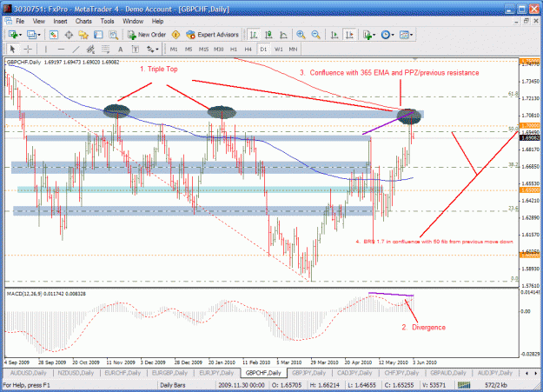The image size is (543, 392).
Task: Switch chart to Candlesticks mode
Action: [x=268, y=35]
